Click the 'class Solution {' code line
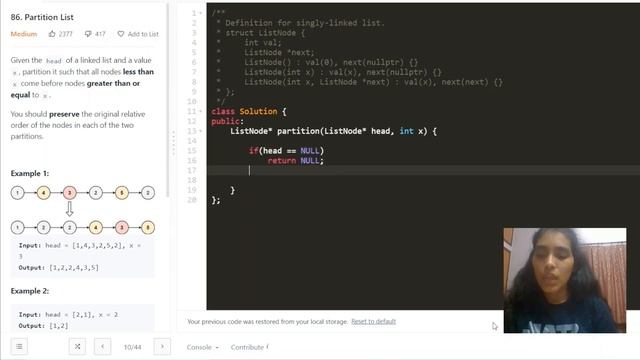The width and height of the screenshot is (640, 360). tap(249, 111)
